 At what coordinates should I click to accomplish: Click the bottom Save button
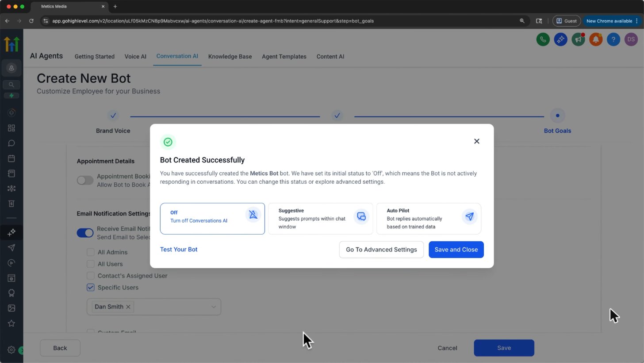504,348
